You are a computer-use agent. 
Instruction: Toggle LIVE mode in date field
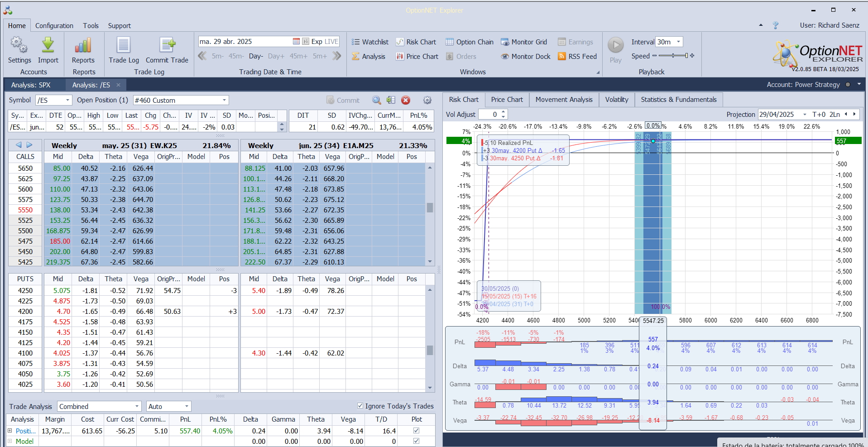[331, 41]
